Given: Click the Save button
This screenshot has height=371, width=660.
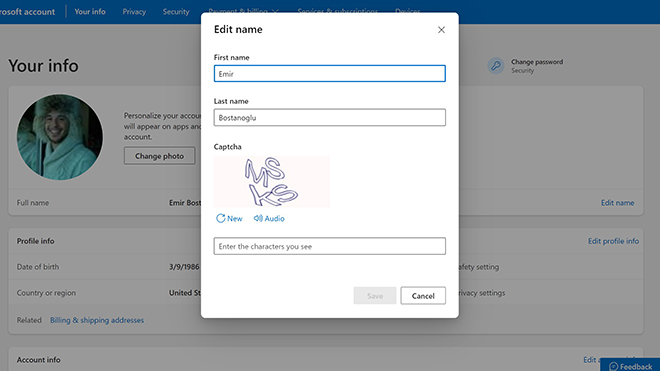Looking at the screenshot, I should [375, 296].
